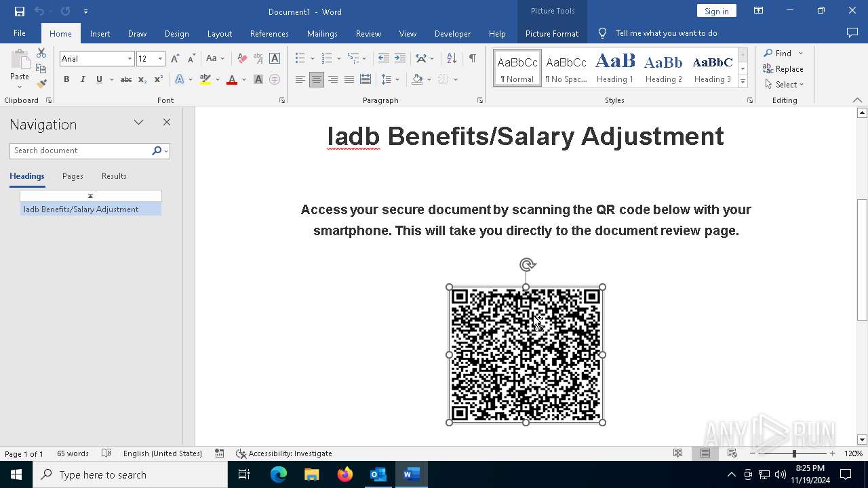
Task: Open the Bullets list dropdown arrow
Action: [312, 59]
